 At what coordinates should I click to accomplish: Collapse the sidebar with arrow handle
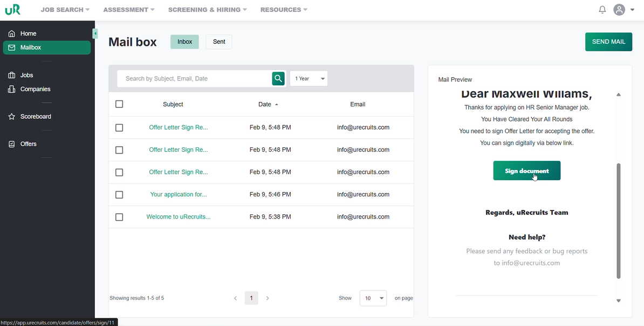coord(95,33)
